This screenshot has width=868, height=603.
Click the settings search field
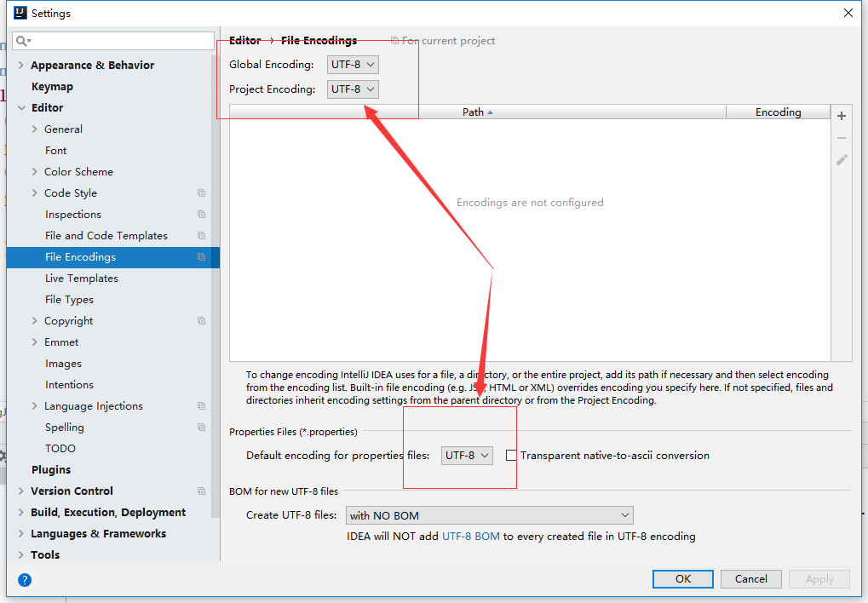pyautogui.click(x=113, y=41)
